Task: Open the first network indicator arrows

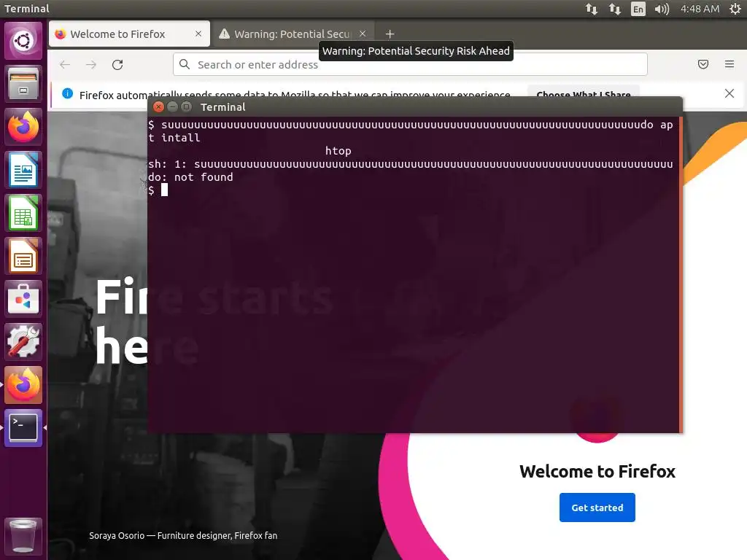Action: (591, 9)
